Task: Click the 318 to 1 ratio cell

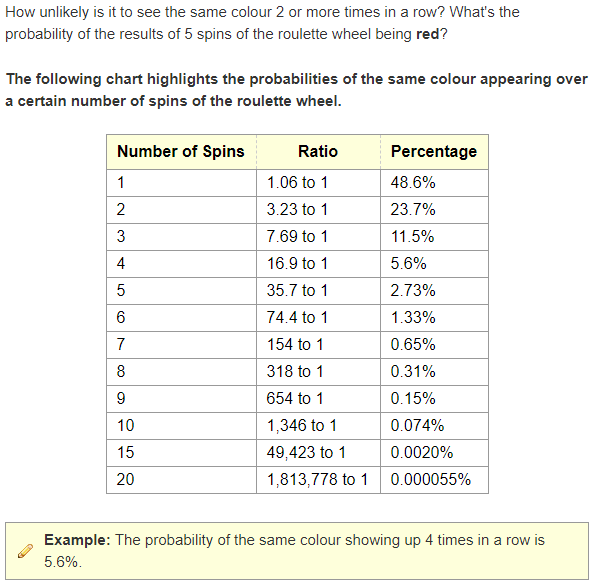Action: [x=318, y=372]
